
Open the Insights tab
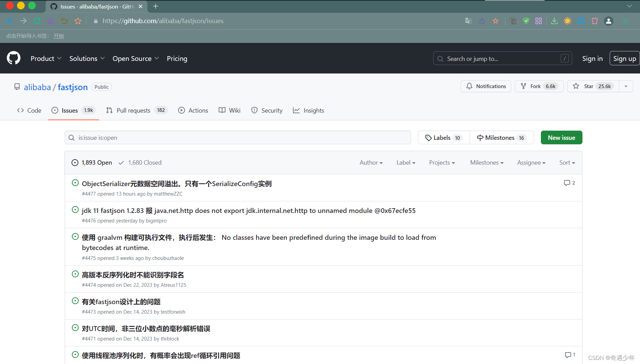tap(309, 110)
